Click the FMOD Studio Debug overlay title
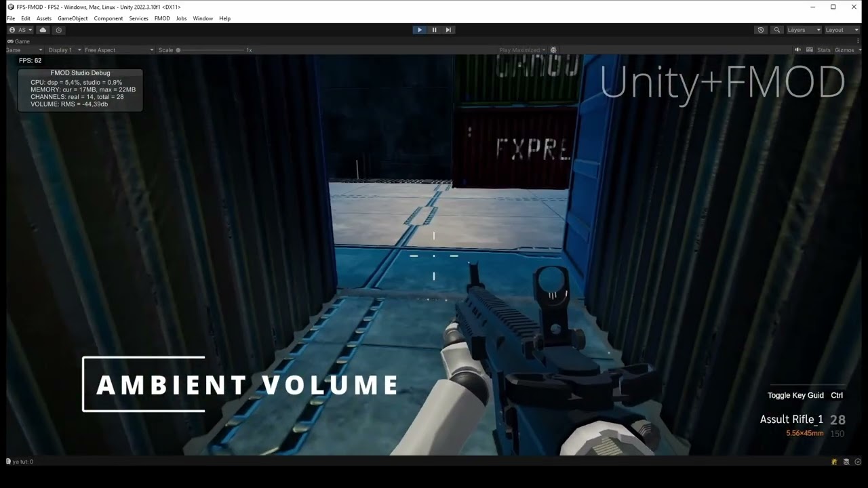 80,73
